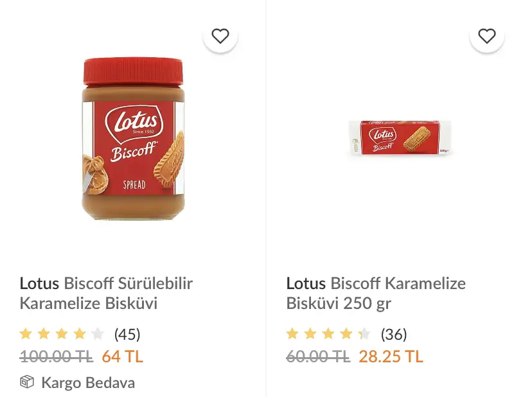
Task: Click the 64 TL discounted price
Action: [x=122, y=356]
